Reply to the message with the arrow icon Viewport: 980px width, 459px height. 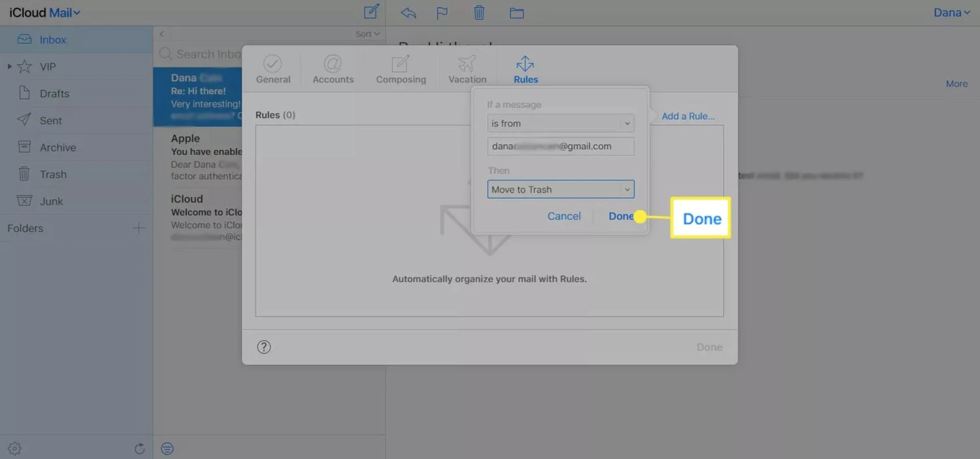pos(408,13)
